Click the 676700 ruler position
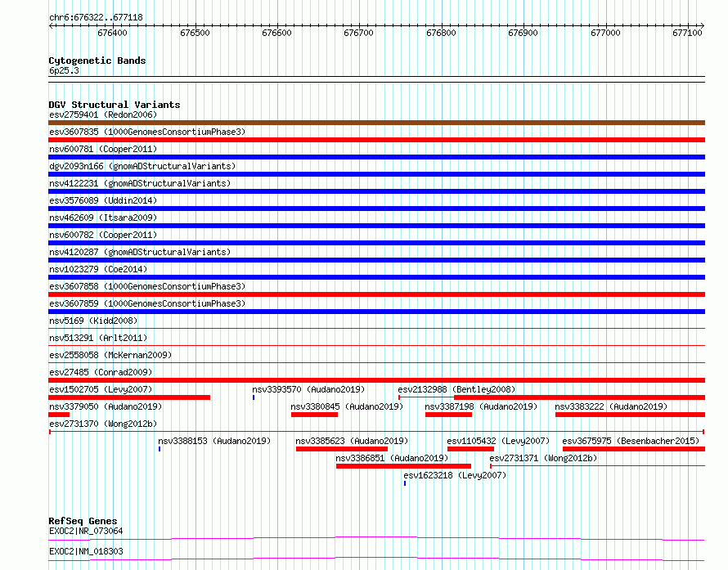728x570 pixels. [x=358, y=33]
